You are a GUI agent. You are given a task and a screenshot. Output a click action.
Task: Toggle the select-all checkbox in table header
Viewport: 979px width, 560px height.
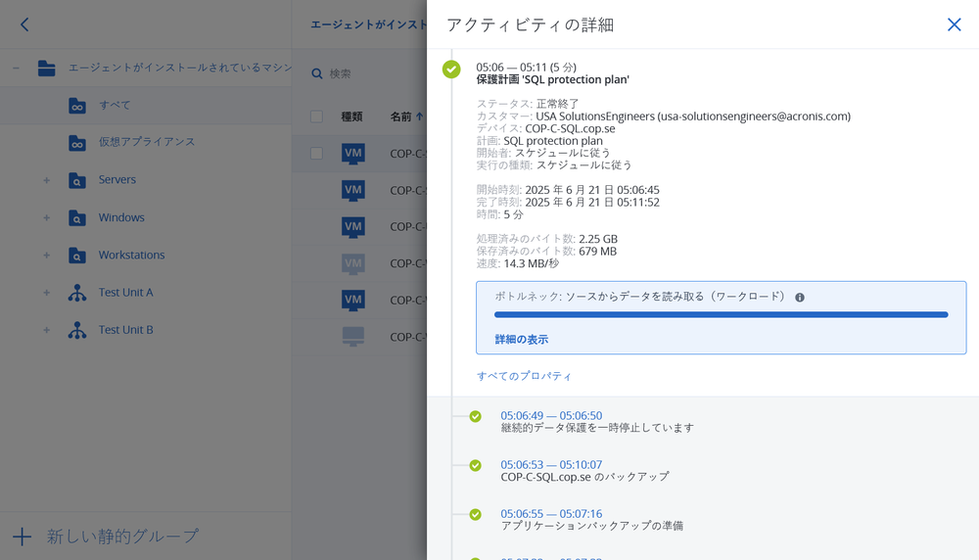[x=316, y=117]
